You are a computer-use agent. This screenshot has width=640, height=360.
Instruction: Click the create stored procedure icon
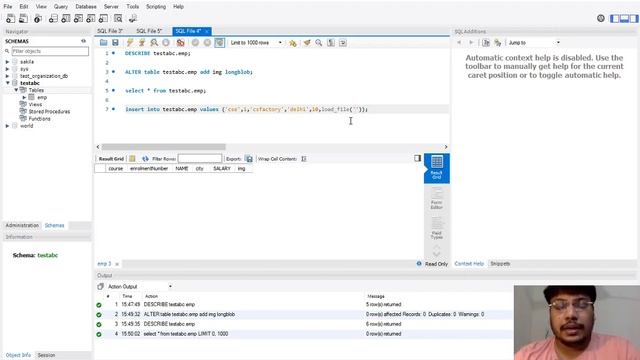coord(91,18)
